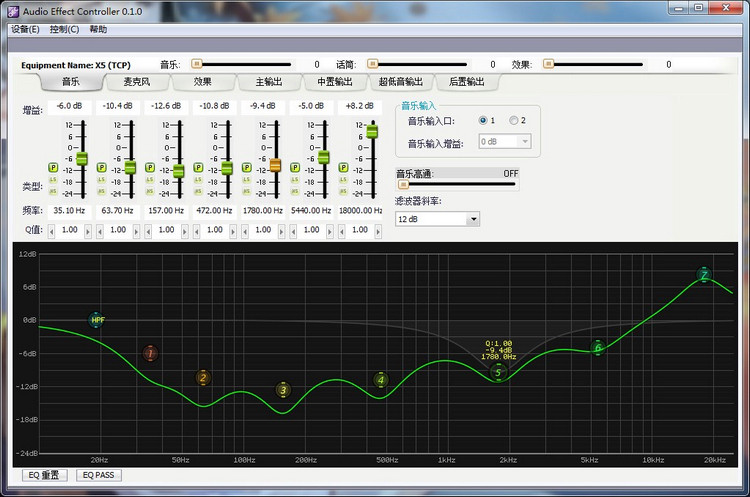Switch to the 麦克风 tab
The width and height of the screenshot is (750, 497).
tap(137, 82)
